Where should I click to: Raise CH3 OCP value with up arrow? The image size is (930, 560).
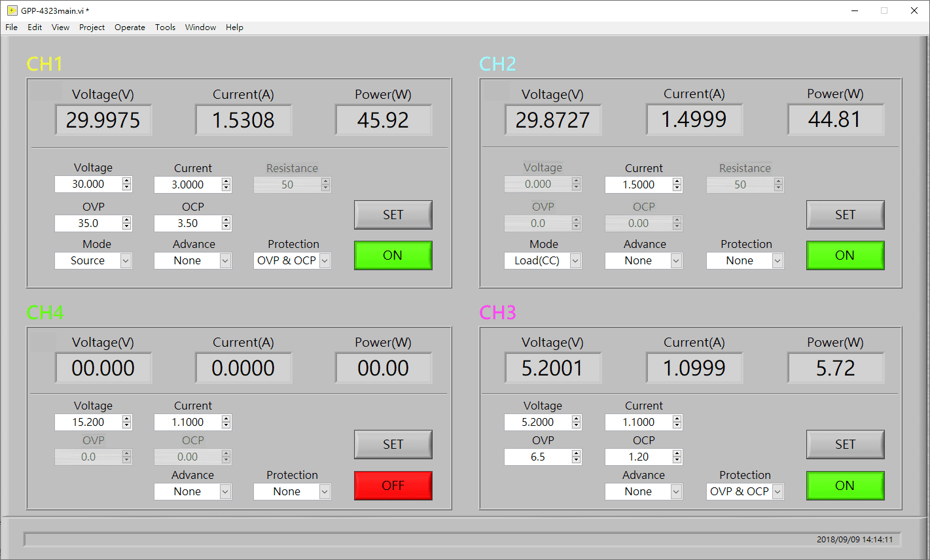point(677,453)
